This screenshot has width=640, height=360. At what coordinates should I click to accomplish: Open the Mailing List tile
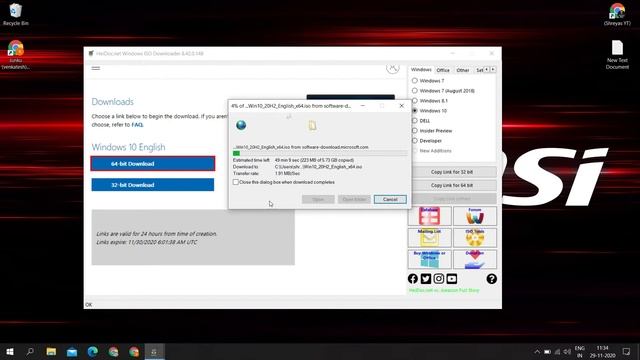pos(429,238)
